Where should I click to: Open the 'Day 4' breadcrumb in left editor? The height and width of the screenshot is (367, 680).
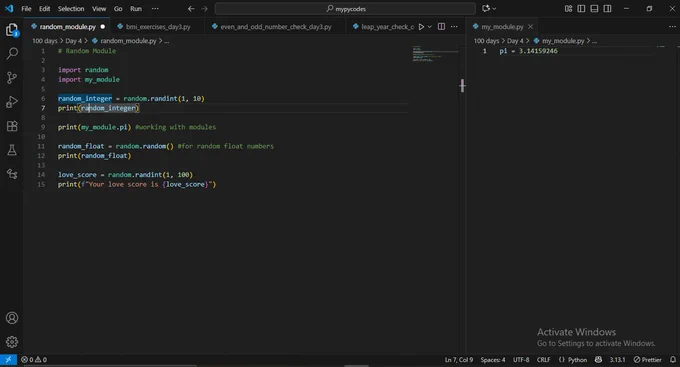coord(73,41)
